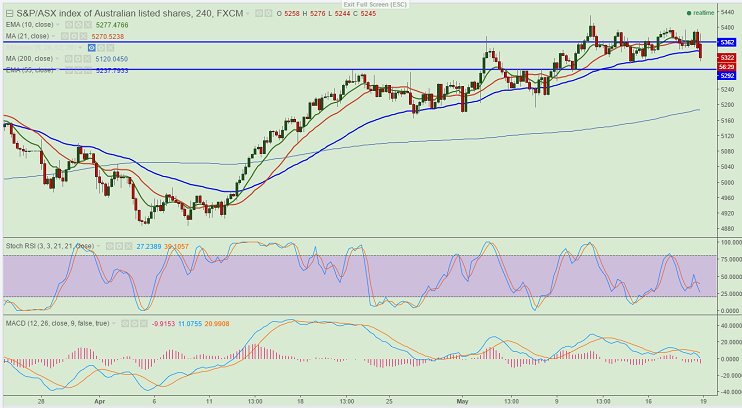Click the 56:29 bar countdown label
This screenshot has height=408, width=742.
pyautogui.click(x=726, y=67)
